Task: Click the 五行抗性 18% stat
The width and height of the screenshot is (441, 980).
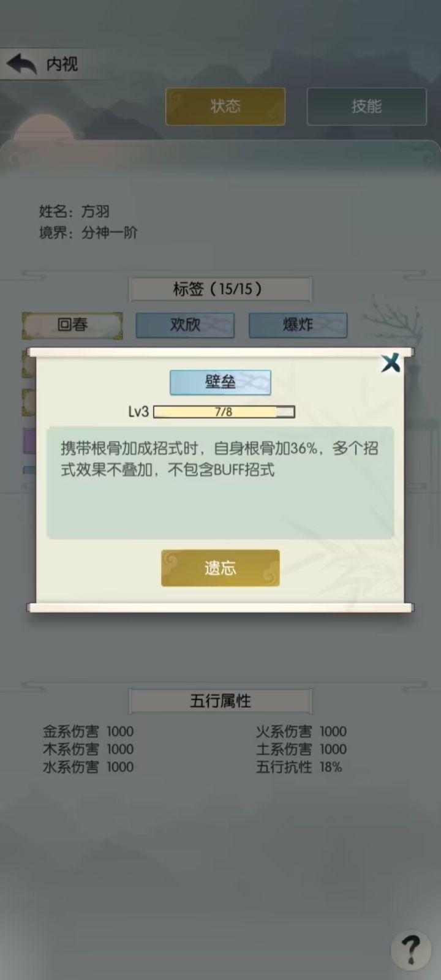Action: pos(299,767)
